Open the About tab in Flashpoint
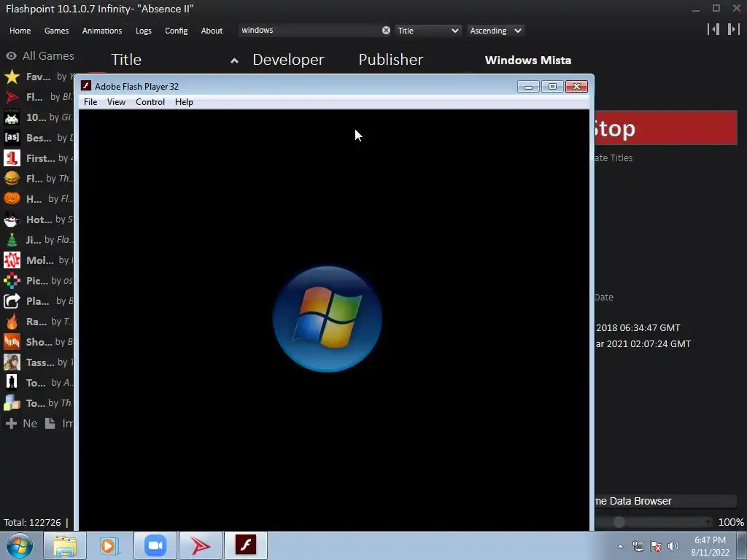This screenshot has height=560, width=747. click(x=212, y=31)
